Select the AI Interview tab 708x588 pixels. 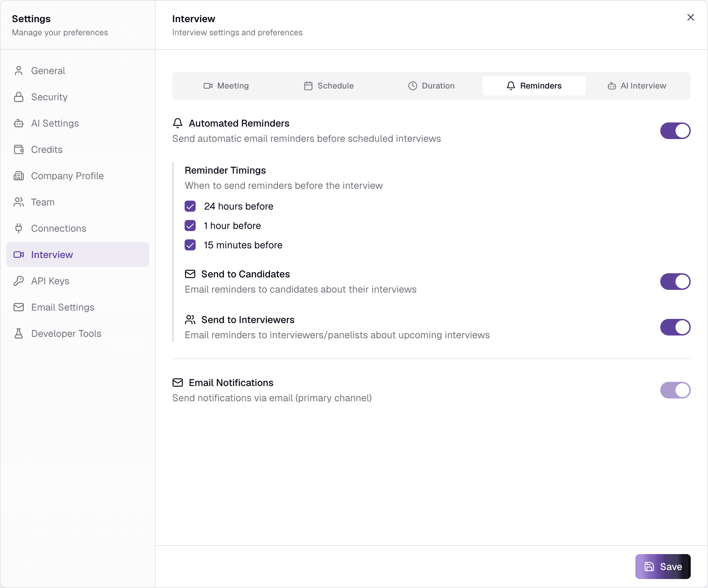pyautogui.click(x=637, y=86)
